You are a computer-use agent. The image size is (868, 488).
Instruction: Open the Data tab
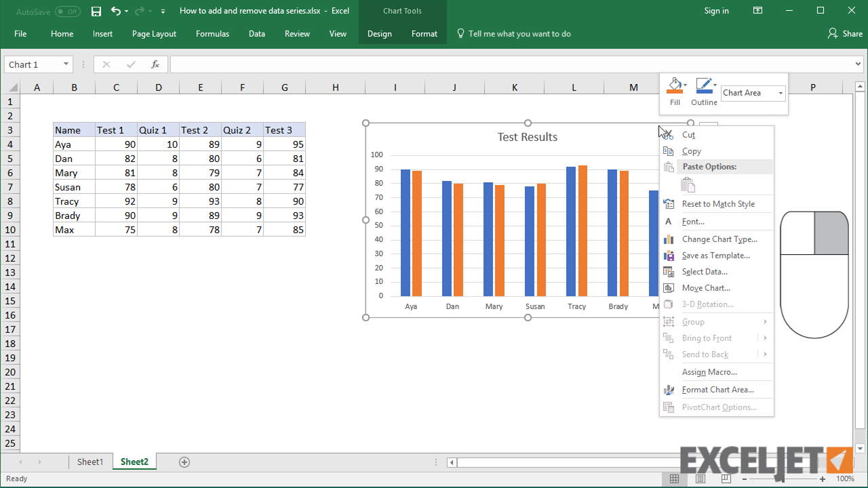click(256, 34)
